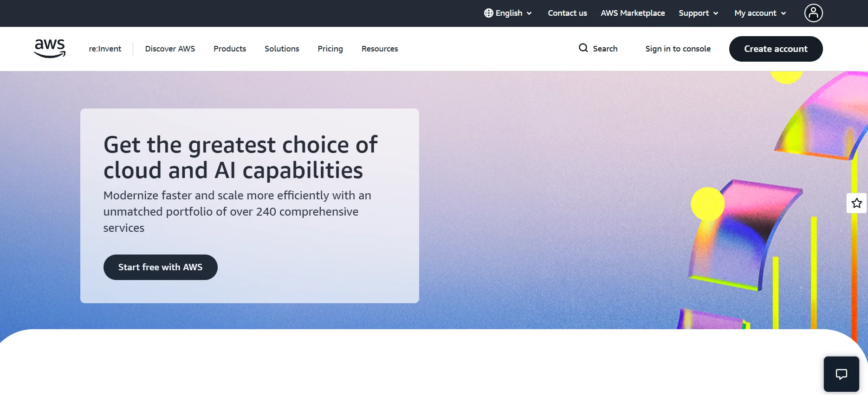Click the Modernize faster description text
The image size is (868, 395).
(x=237, y=211)
